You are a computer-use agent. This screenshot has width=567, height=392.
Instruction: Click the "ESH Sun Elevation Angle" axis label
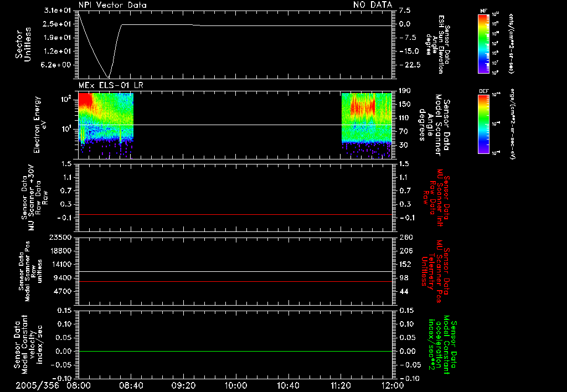[437, 44]
